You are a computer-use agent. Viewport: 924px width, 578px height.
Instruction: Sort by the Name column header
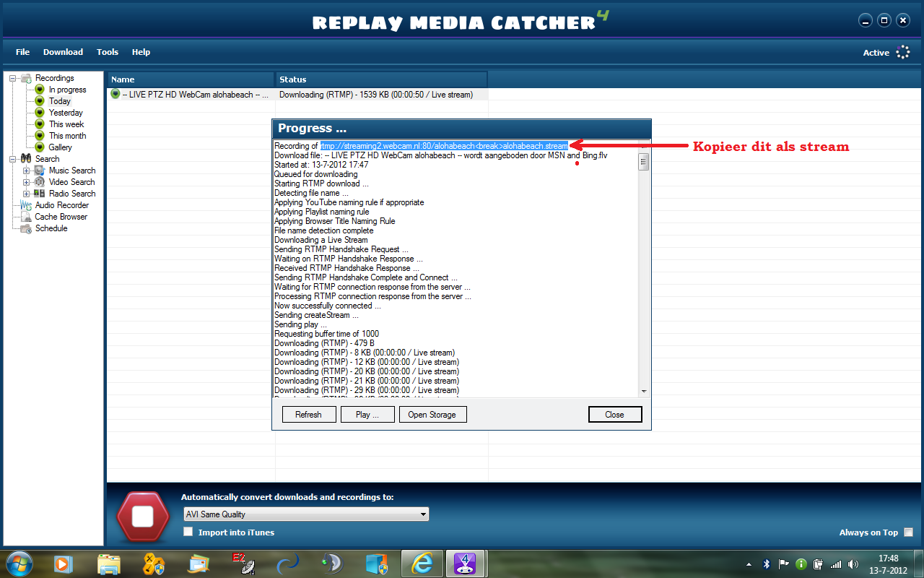pos(191,79)
